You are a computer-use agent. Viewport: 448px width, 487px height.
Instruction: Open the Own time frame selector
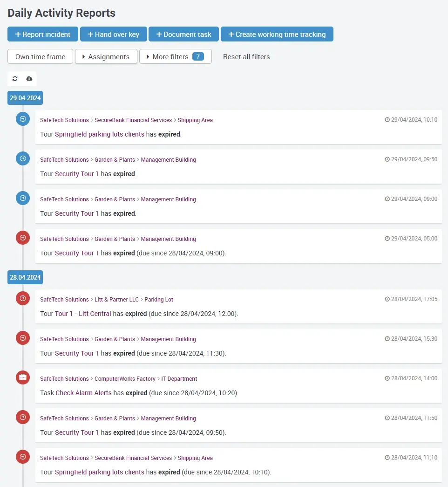pyautogui.click(x=40, y=57)
